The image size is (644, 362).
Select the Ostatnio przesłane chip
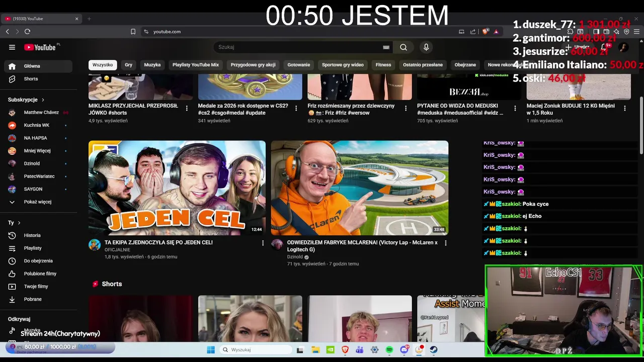423,65
